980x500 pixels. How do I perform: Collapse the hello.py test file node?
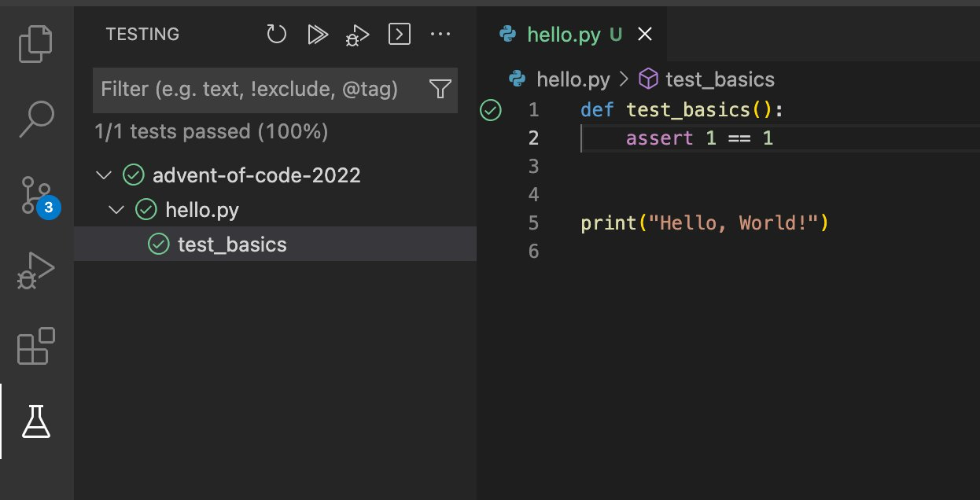tap(116, 210)
